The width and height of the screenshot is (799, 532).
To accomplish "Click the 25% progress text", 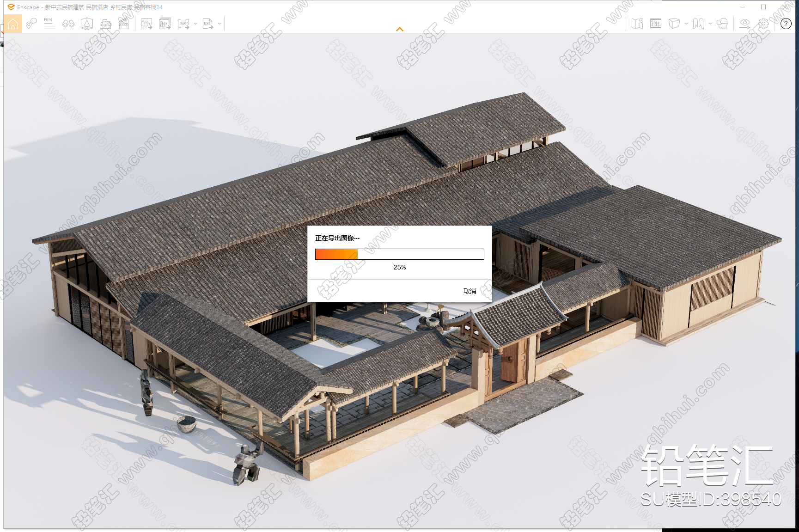I will coord(400,267).
